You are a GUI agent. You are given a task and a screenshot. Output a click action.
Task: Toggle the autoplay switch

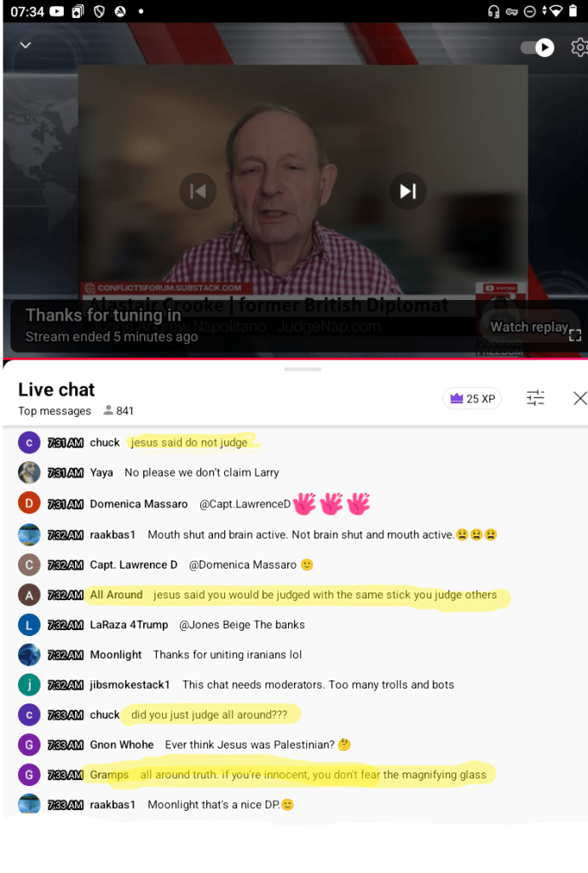(538, 48)
